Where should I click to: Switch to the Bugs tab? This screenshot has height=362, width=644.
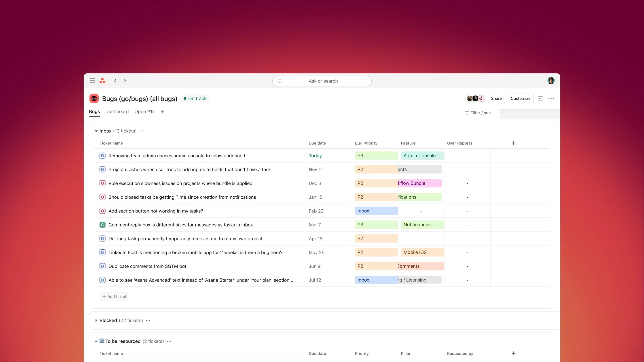(x=94, y=112)
